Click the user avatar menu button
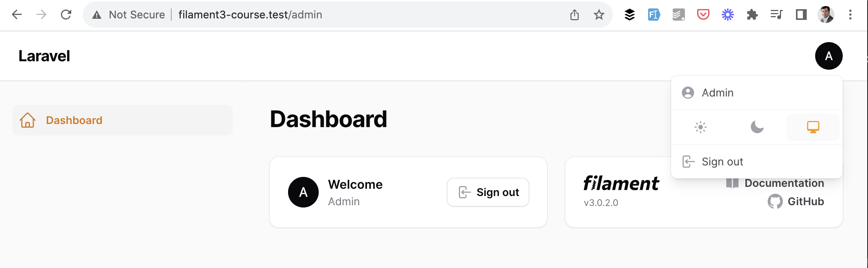Image resolution: width=868 pixels, height=268 pixels. pos(829,56)
